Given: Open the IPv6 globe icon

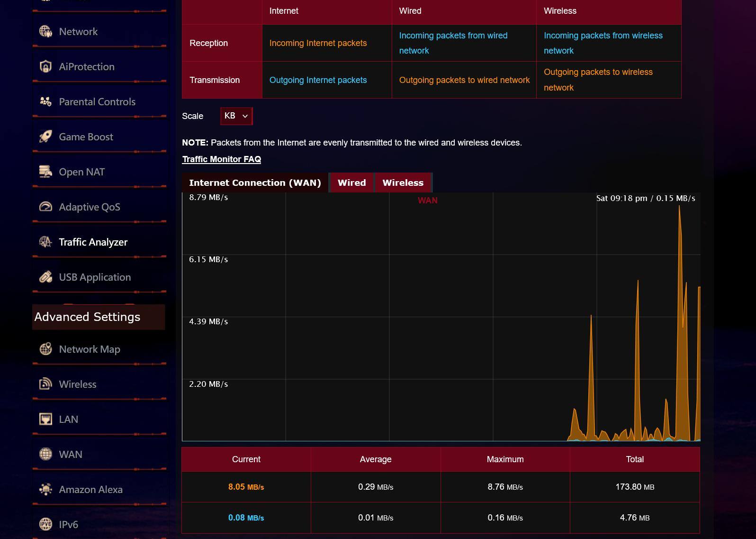Looking at the screenshot, I should pyautogui.click(x=45, y=524).
